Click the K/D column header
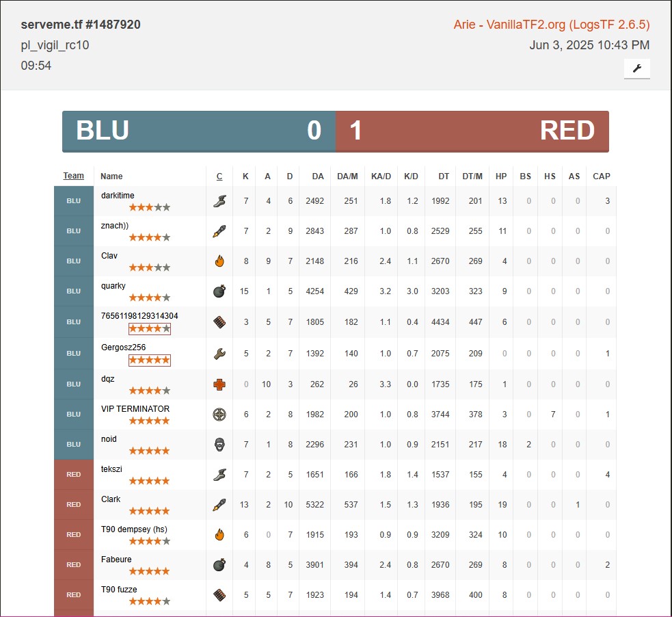 (x=411, y=176)
